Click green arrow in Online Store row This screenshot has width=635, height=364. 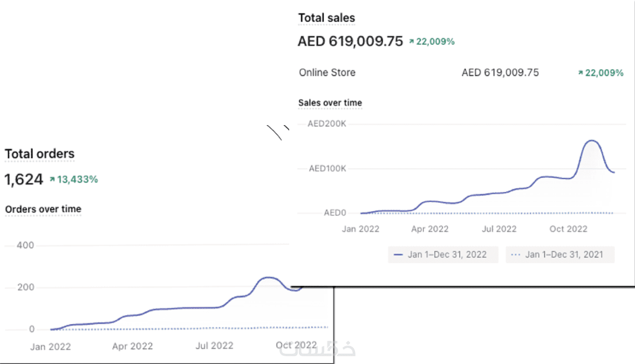[x=581, y=73]
